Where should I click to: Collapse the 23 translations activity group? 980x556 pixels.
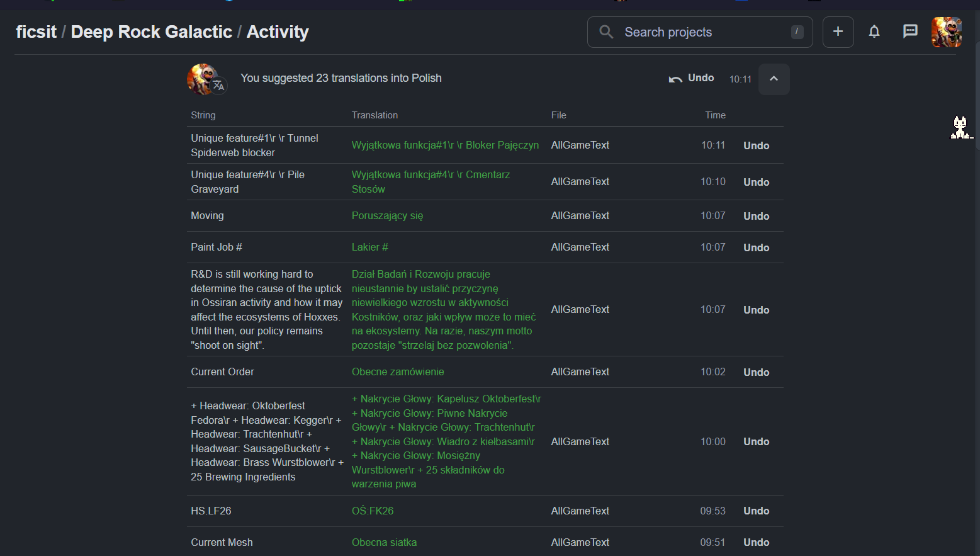tap(774, 79)
